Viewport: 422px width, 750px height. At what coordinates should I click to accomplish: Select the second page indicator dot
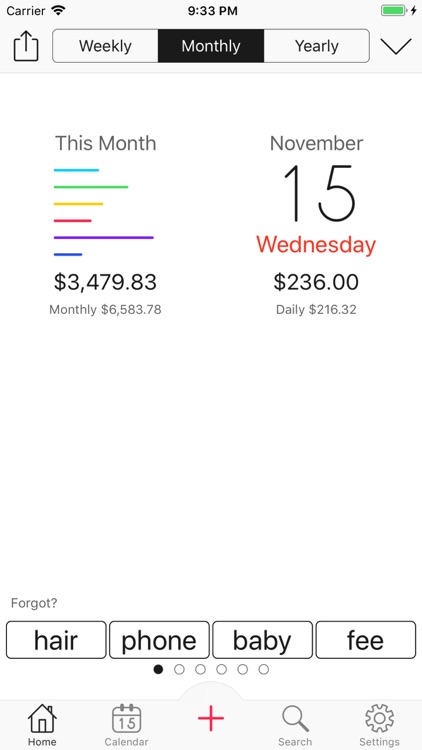pyautogui.click(x=179, y=669)
